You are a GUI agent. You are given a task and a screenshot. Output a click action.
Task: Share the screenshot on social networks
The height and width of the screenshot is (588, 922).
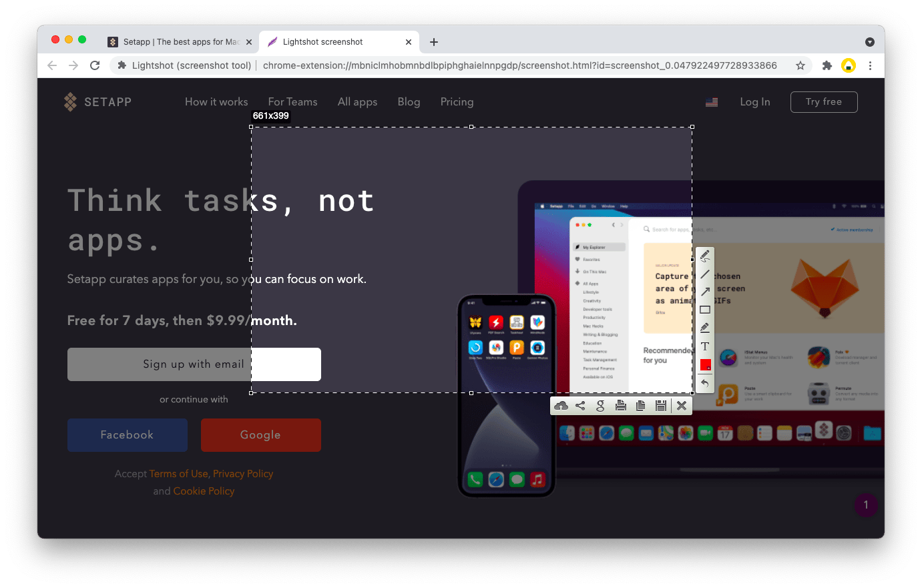580,406
